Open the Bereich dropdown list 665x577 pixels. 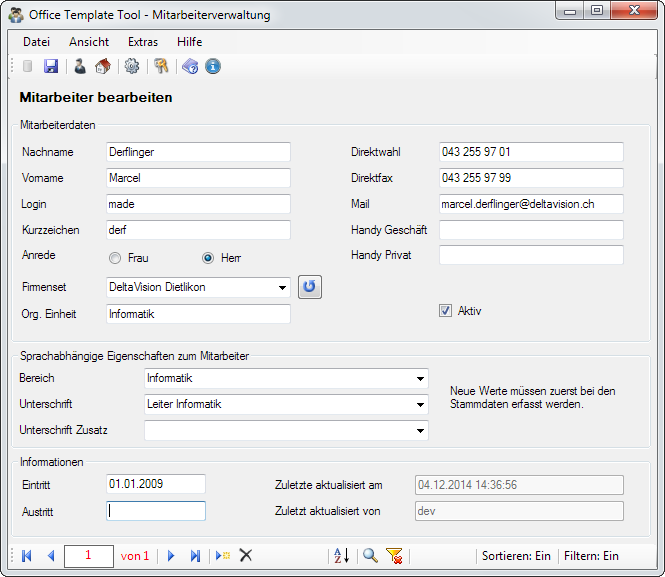(420, 379)
